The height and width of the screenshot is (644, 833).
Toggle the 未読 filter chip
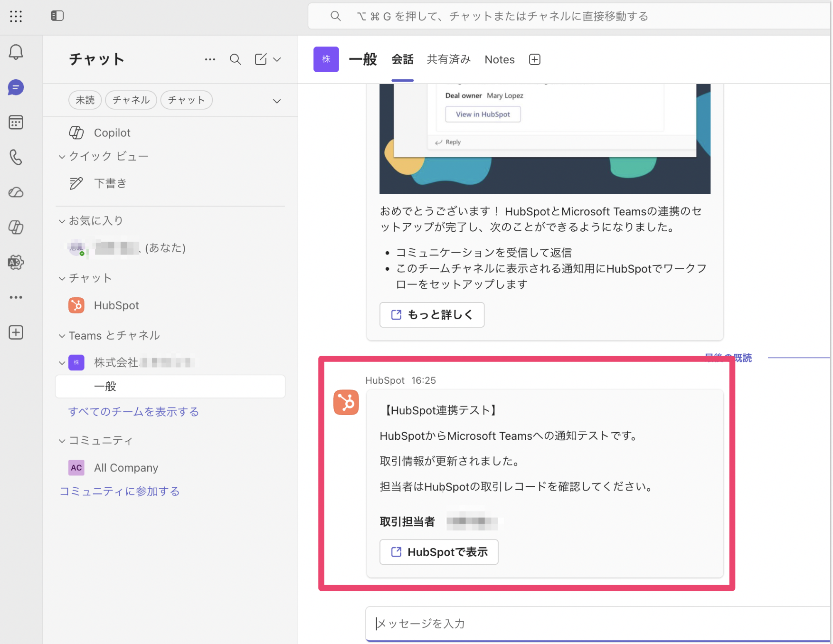pyautogui.click(x=85, y=100)
